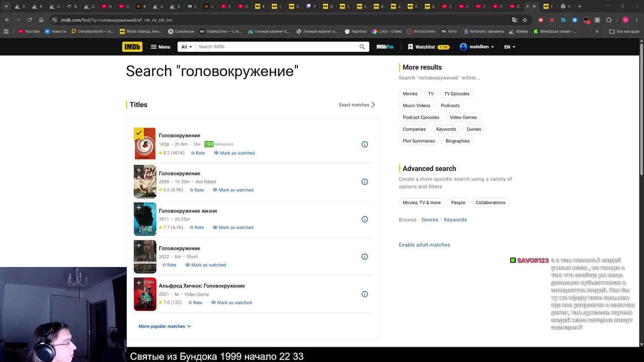644x362 pixels.
Task: Expand More popular matches
Action: pyautogui.click(x=165, y=326)
